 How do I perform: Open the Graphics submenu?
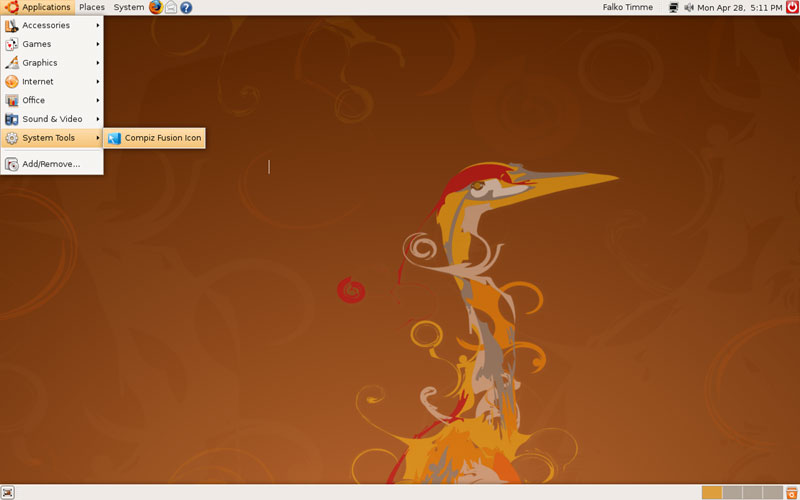pos(52,63)
